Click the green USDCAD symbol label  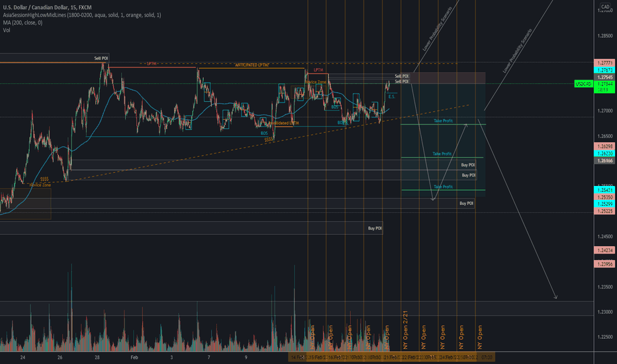[x=583, y=84]
